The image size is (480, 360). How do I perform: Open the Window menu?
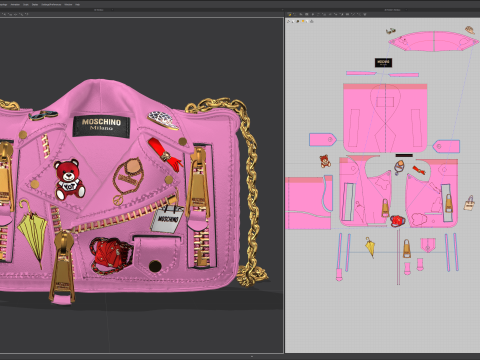pyautogui.click(x=68, y=5)
